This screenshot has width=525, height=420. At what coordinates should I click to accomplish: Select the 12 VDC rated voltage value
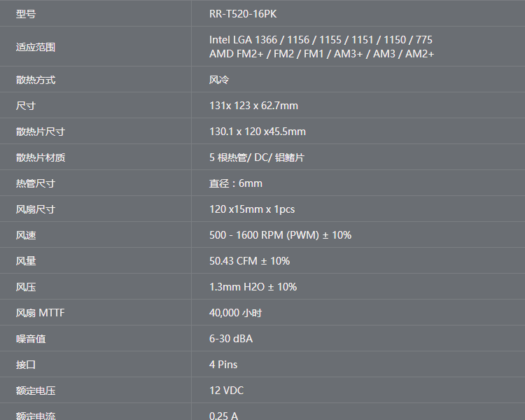[x=226, y=391]
